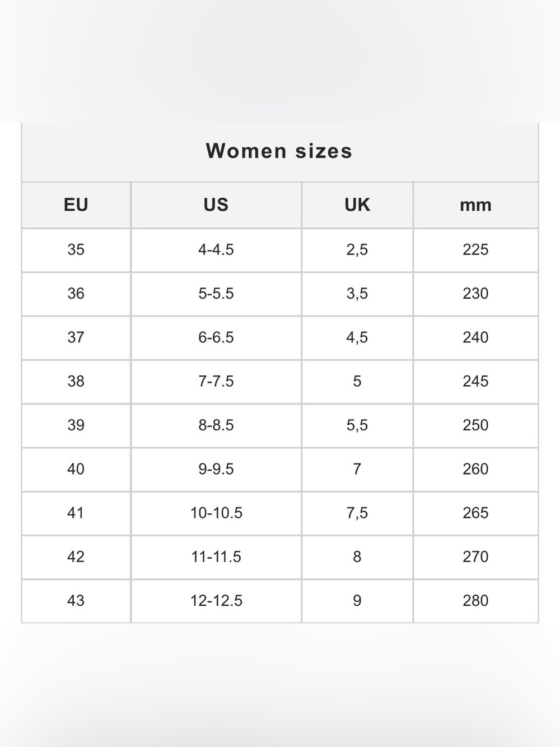Viewport: 560px width, 747px height.
Task: Click UK size 2,5 cell
Action: coord(357,250)
